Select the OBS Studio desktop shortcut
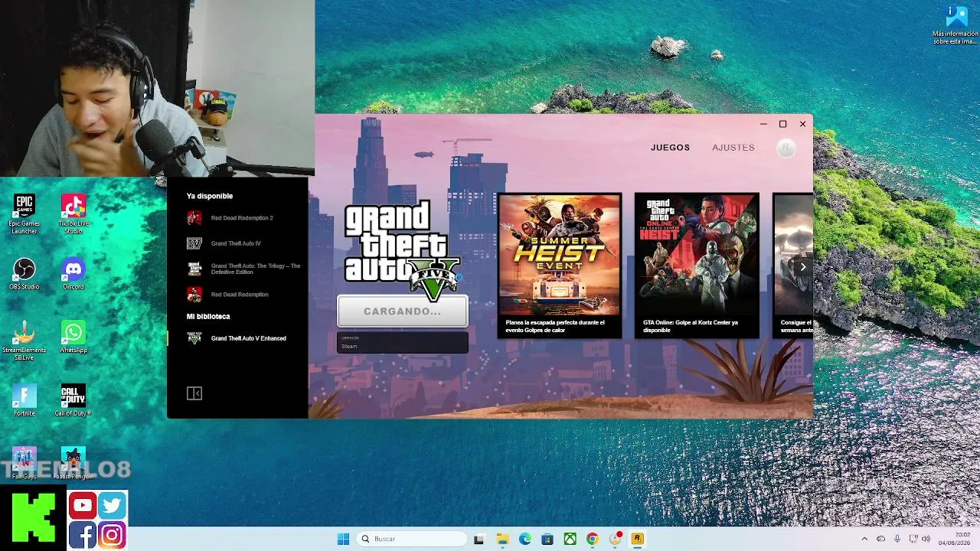Image resolution: width=980 pixels, height=551 pixels. 24,274
